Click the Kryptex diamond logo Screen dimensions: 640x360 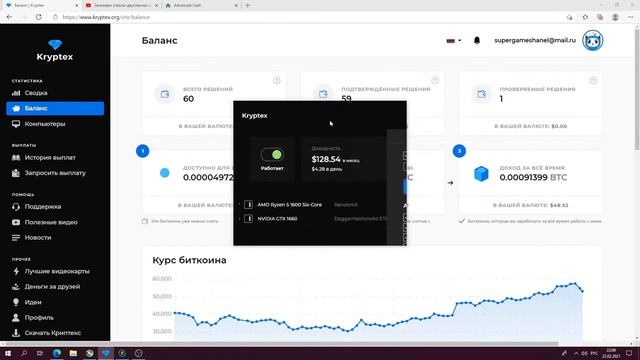(x=55, y=44)
